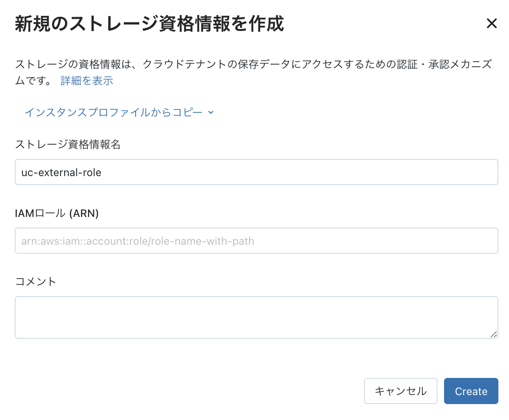
Task: Expand インスタンスプロファイルからコピー dropdown
Action: click(119, 112)
